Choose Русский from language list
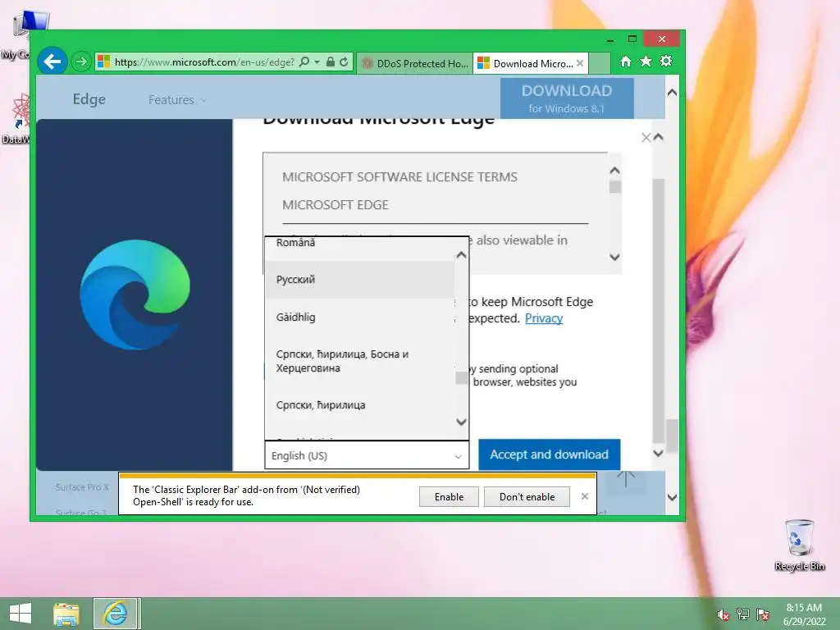 [x=359, y=280]
